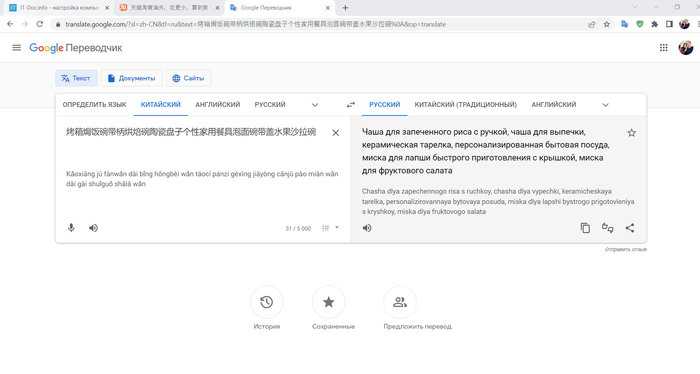700x374 pixels.
Task: Open the Chrome profile avatar in the toolbar
Action: pyautogui.click(x=684, y=24)
